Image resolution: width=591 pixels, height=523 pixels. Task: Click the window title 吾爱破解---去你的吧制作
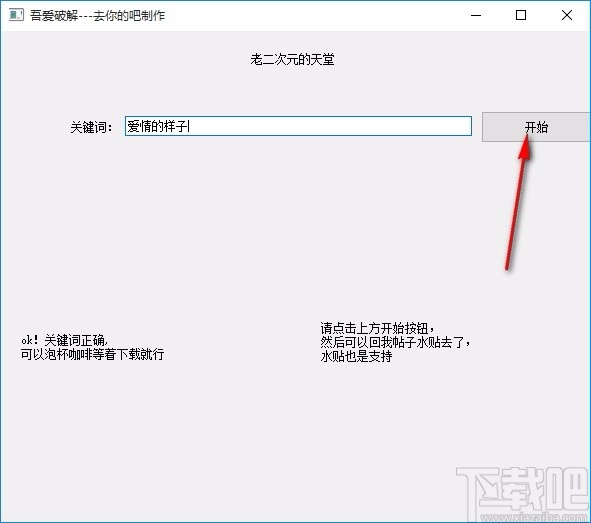(x=98, y=15)
